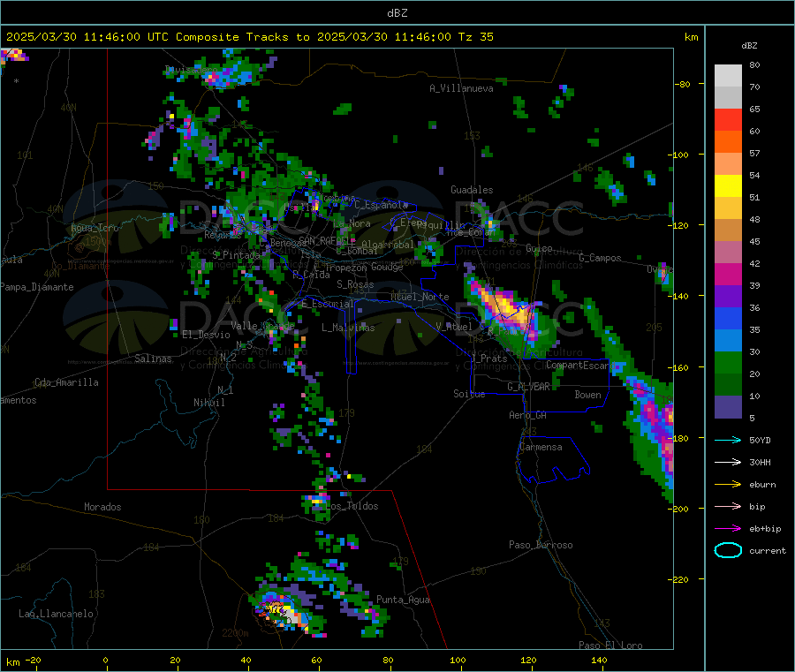The width and height of the screenshot is (795, 672).
Task: Click the 'Paso_Barroso' map label
Action: coord(541,545)
